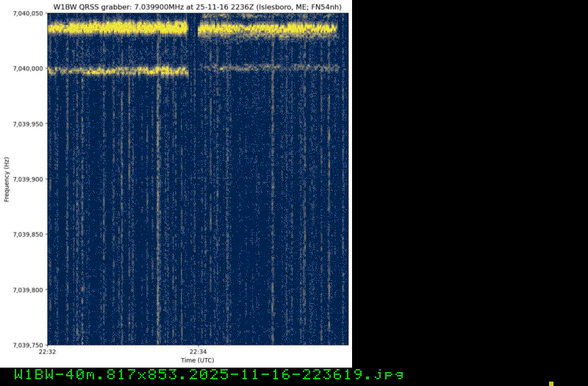Screen dimensions: 588x386
Task: Click the dark gap in the top signal band
Action: [193, 29]
